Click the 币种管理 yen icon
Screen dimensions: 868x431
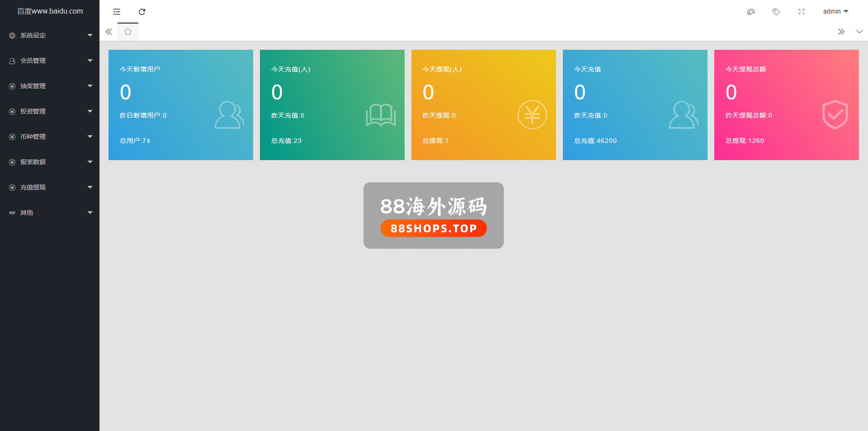(12, 137)
